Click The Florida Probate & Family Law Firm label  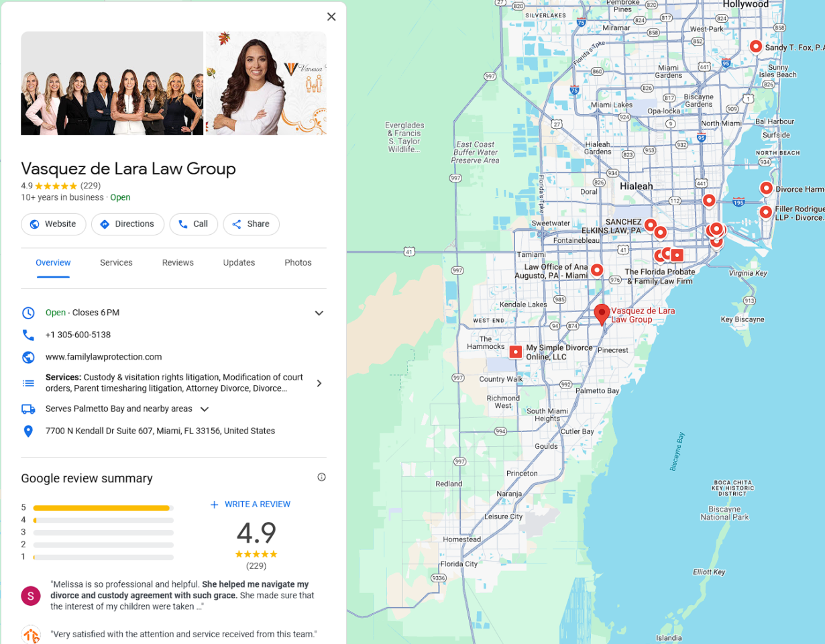click(659, 276)
